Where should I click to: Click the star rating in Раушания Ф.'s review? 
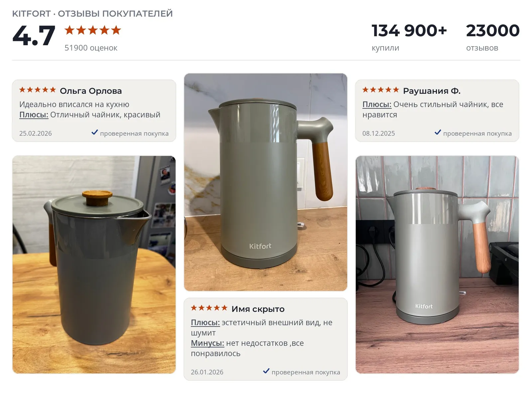click(x=381, y=90)
